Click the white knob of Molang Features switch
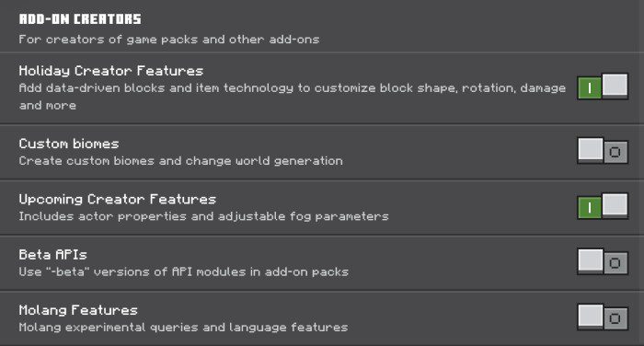This screenshot has width=644, height=346. coord(591,316)
